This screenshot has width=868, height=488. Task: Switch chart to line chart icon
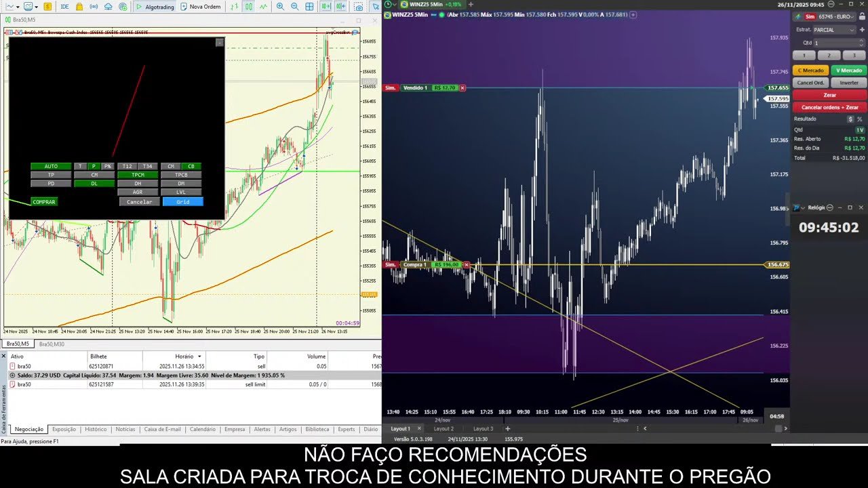coord(263,6)
